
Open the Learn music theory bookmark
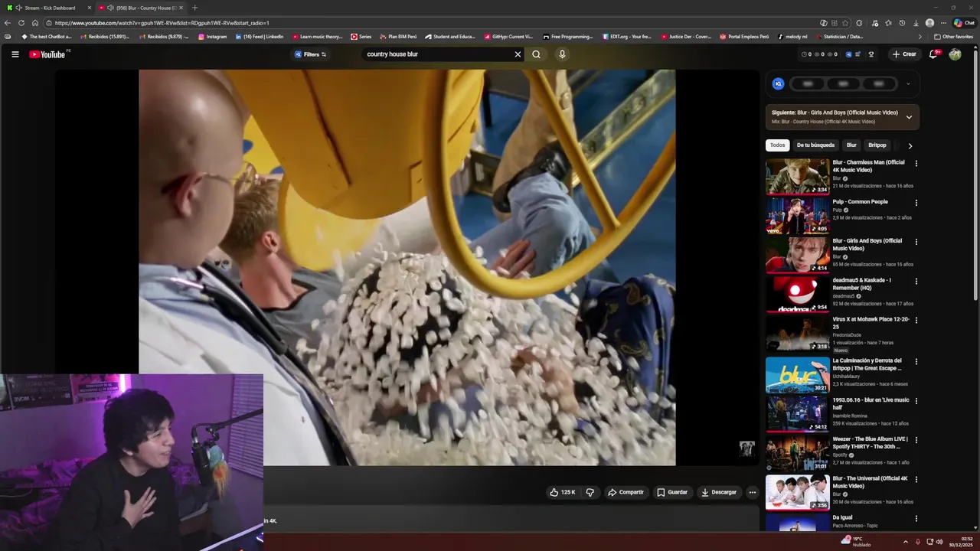click(x=317, y=37)
